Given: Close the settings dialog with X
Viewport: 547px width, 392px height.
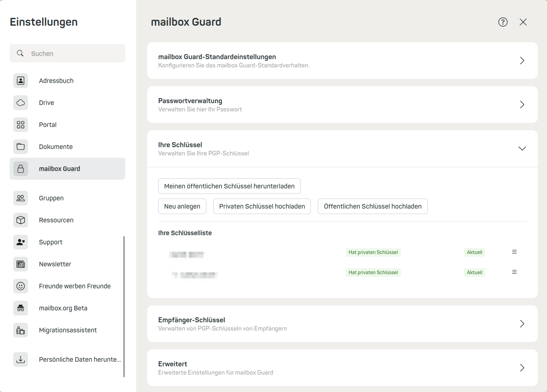Looking at the screenshot, I should coord(523,22).
